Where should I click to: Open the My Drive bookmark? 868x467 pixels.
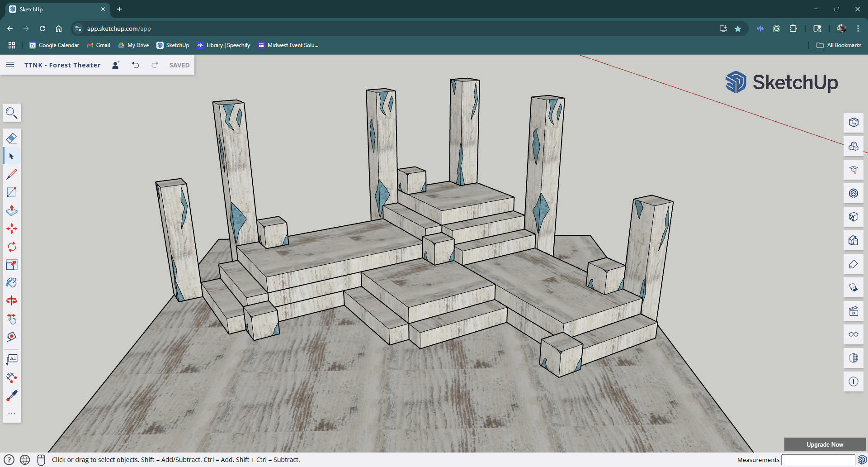(133, 45)
